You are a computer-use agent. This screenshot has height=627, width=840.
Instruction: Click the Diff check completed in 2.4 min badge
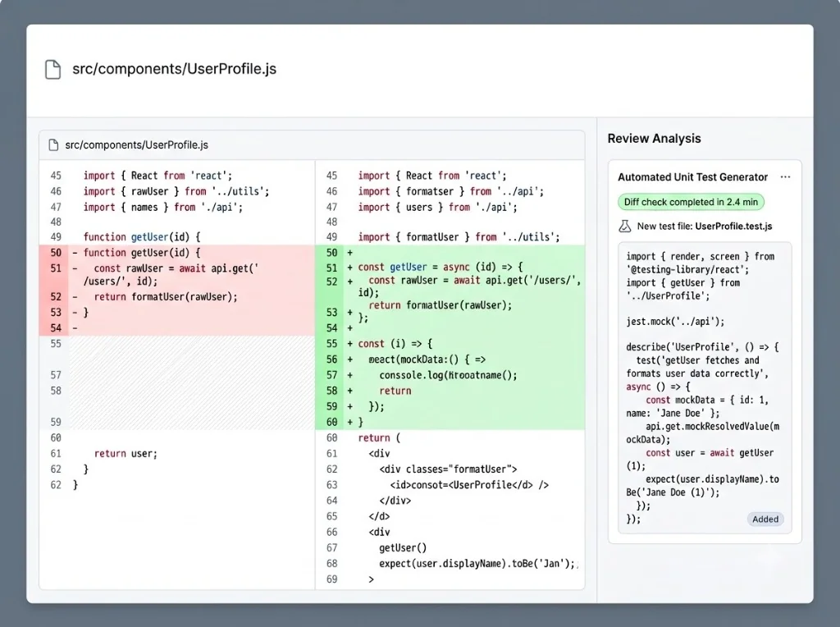(691, 202)
